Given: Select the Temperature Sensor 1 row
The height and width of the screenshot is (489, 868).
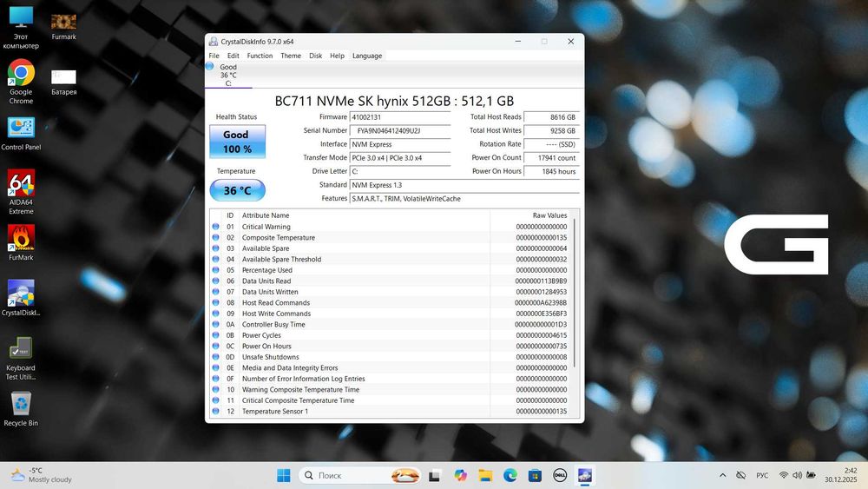Looking at the screenshot, I should [x=391, y=412].
